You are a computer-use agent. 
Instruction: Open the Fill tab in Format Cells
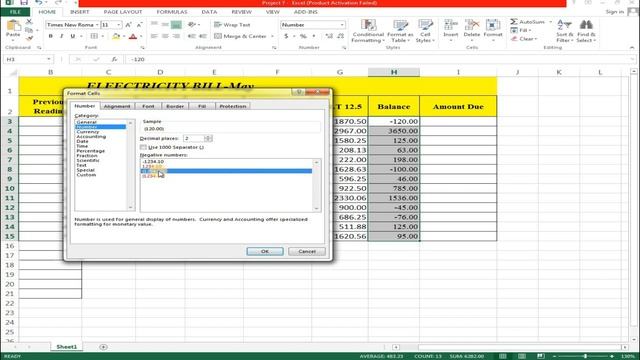[202, 107]
